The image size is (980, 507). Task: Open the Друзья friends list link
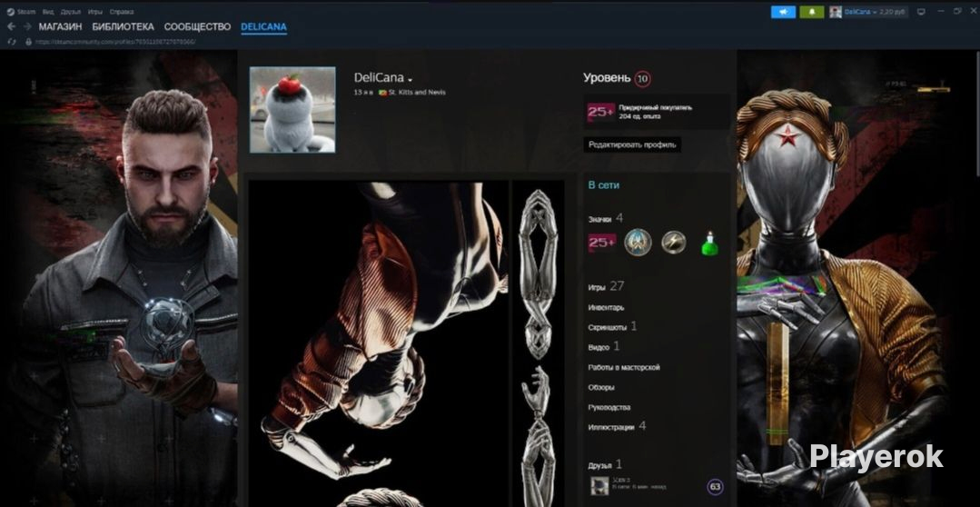[605, 464]
